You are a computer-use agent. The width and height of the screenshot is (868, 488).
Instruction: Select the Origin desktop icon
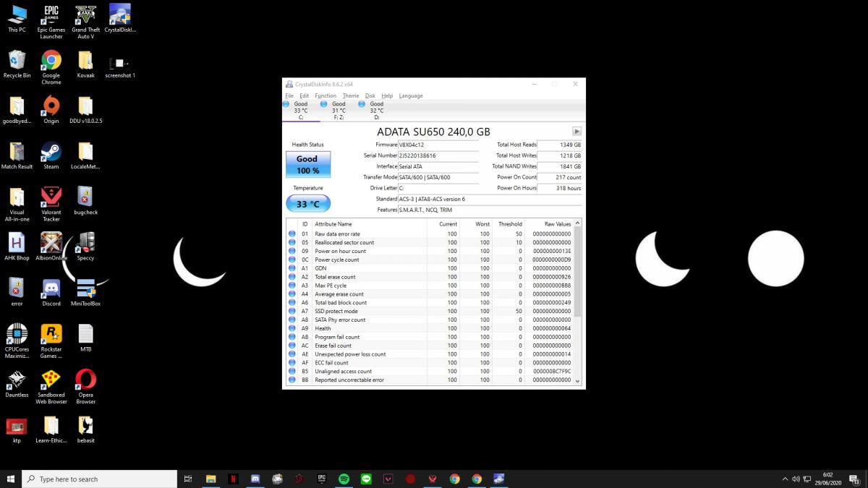click(x=51, y=110)
